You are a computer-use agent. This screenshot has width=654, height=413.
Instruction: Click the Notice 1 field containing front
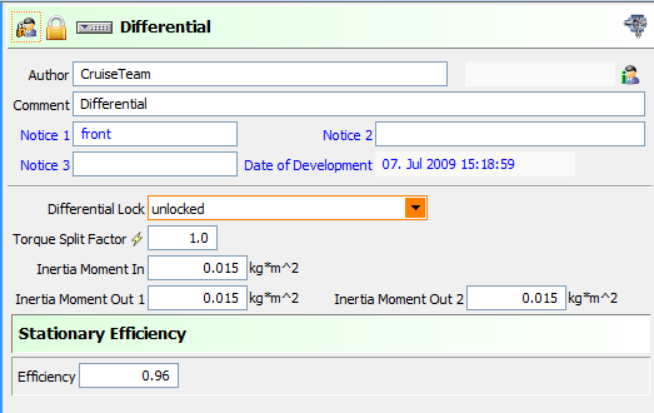[155, 134]
